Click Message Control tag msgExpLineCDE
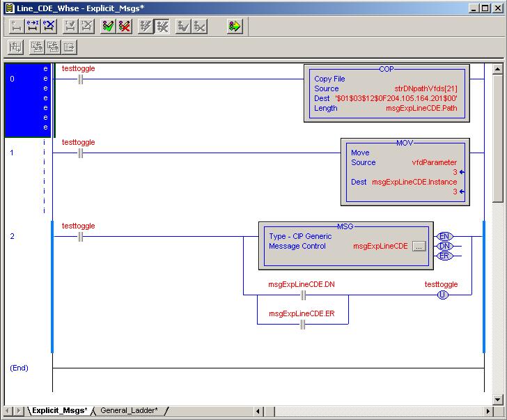The height and width of the screenshot is (420, 507). tap(380, 246)
